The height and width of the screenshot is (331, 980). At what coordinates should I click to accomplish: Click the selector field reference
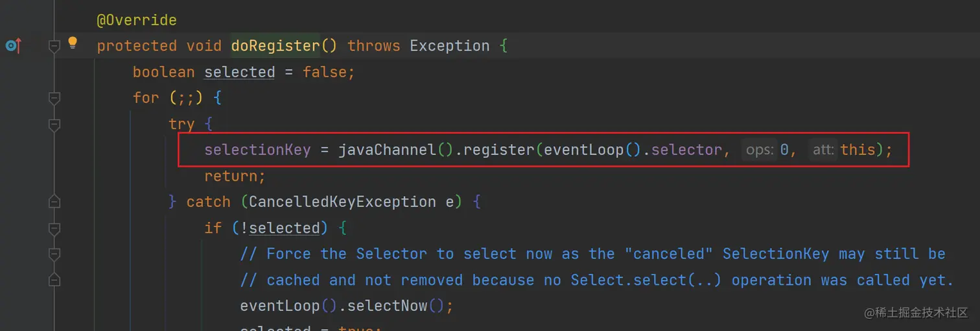click(x=687, y=150)
